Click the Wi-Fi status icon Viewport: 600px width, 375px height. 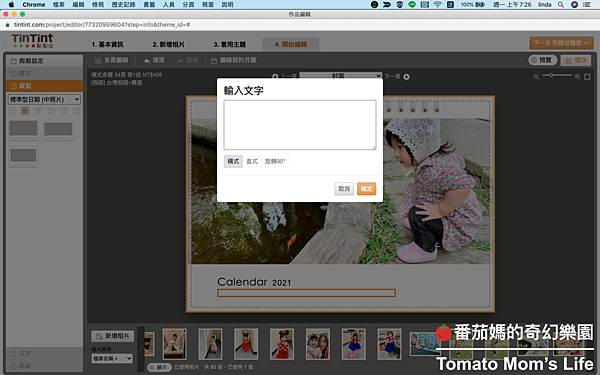click(x=437, y=5)
